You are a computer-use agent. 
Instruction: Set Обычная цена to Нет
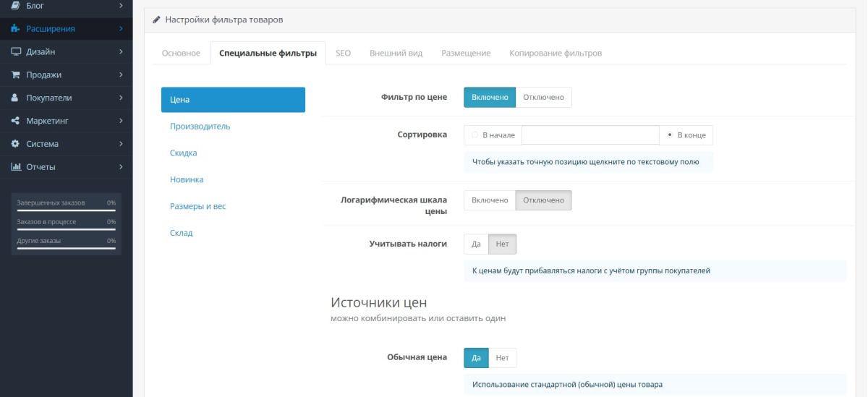[x=503, y=357]
